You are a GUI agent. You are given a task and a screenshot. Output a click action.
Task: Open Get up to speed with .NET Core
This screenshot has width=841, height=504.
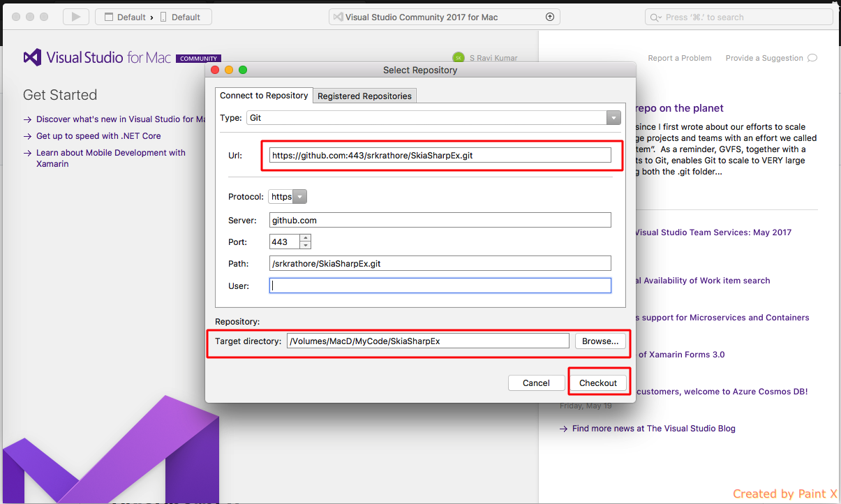98,136
